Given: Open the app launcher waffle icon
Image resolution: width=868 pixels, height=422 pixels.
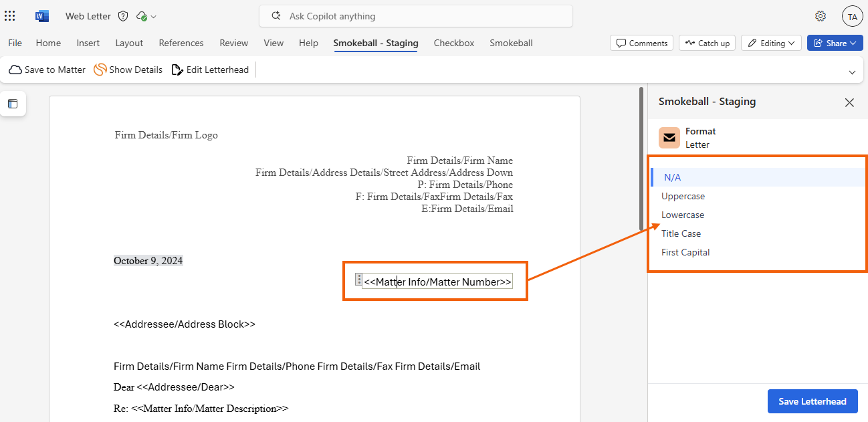Looking at the screenshot, I should (x=10, y=16).
